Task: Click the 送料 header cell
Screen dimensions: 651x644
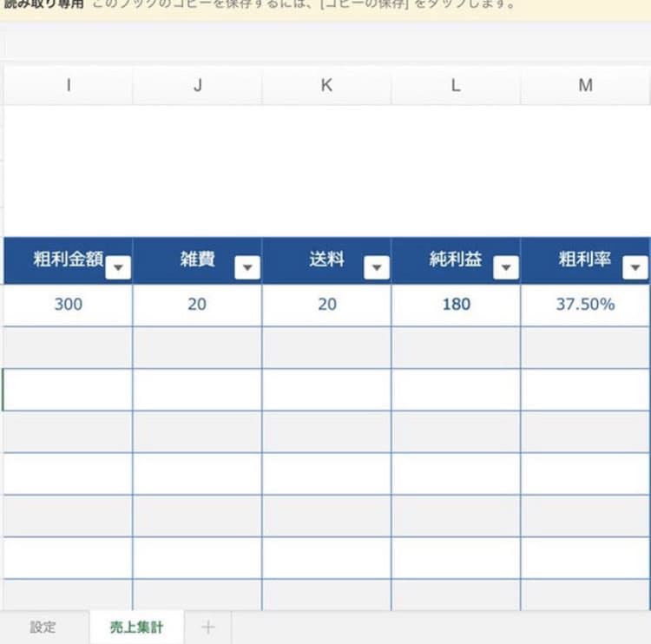Action: point(326,260)
